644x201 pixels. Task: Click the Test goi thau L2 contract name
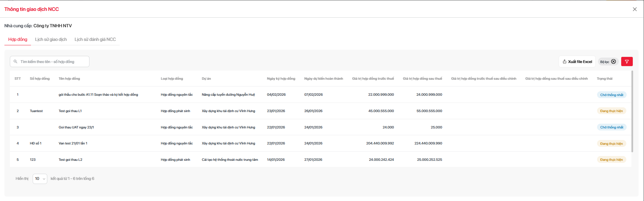[x=70, y=160]
